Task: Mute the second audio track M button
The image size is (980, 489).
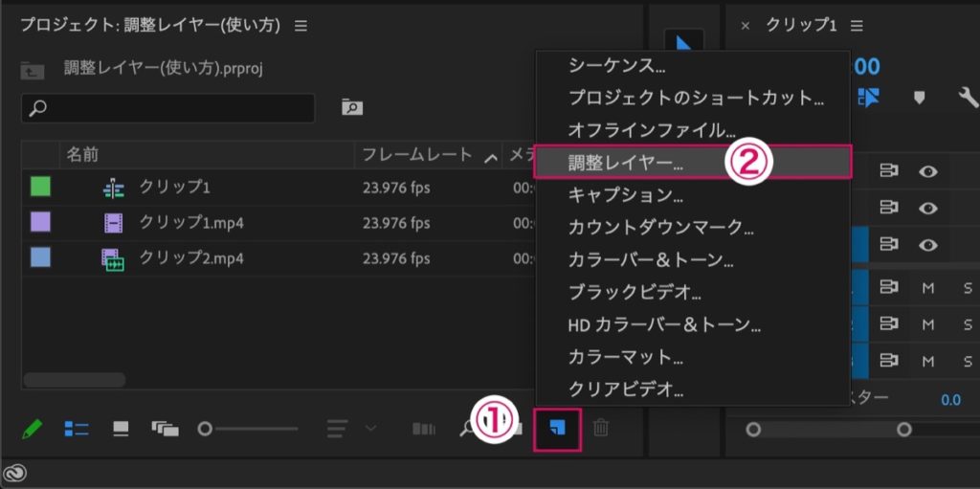Action: coord(928,323)
